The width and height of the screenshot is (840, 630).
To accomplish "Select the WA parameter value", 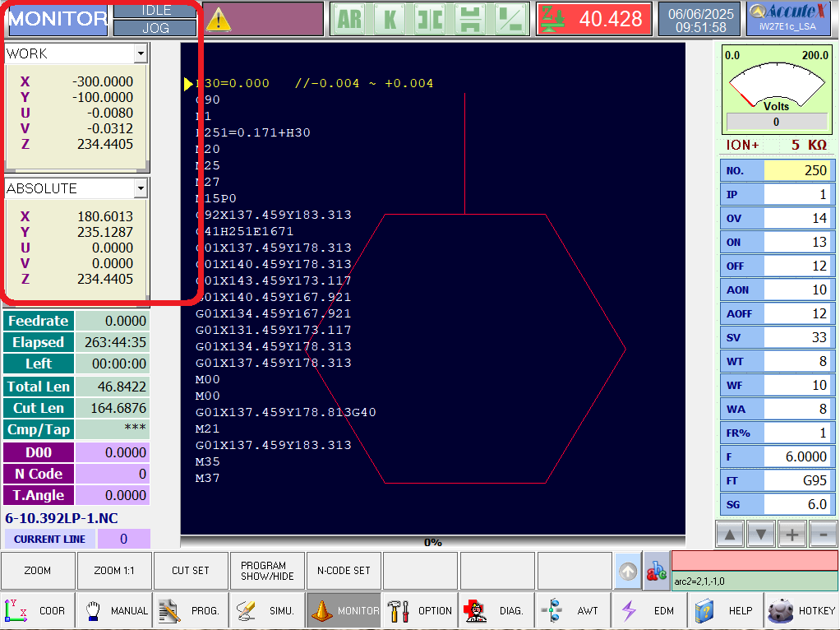I will (x=796, y=409).
